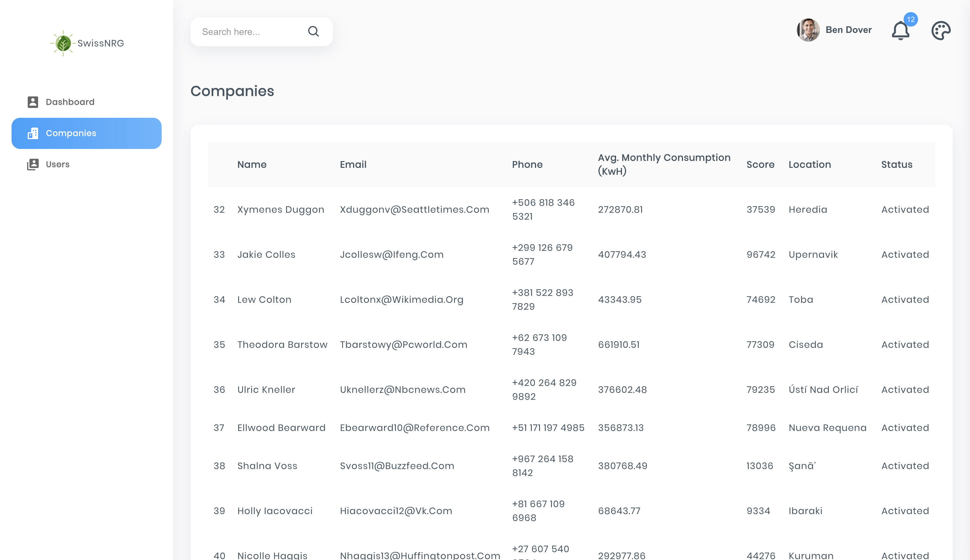Click the Companies building icon
The height and width of the screenshot is (560, 970).
(x=33, y=133)
